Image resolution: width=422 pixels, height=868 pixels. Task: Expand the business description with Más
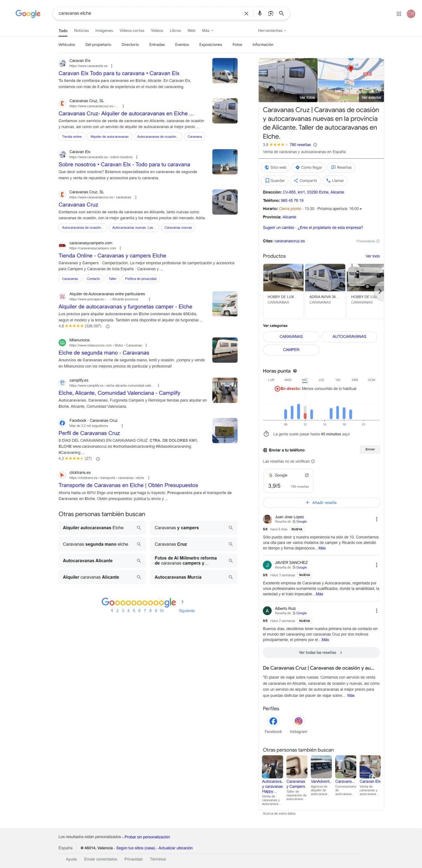coord(351,696)
